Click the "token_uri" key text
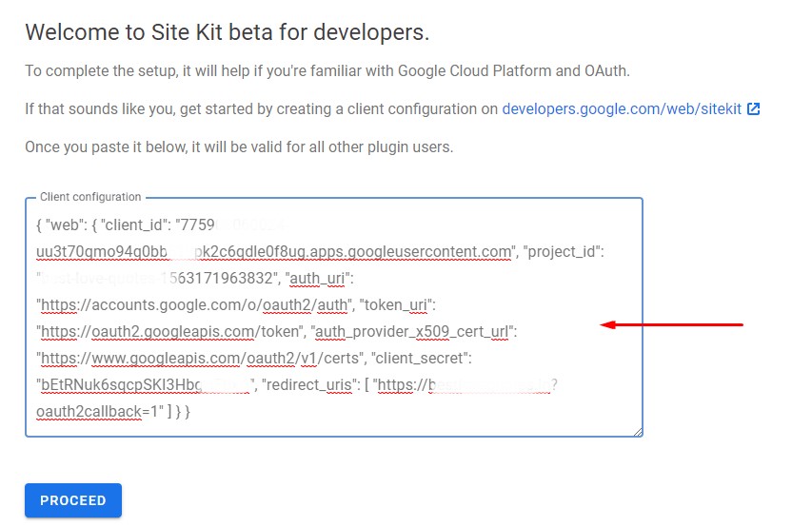Image resolution: width=812 pixels, height=527 pixels. click(x=396, y=305)
